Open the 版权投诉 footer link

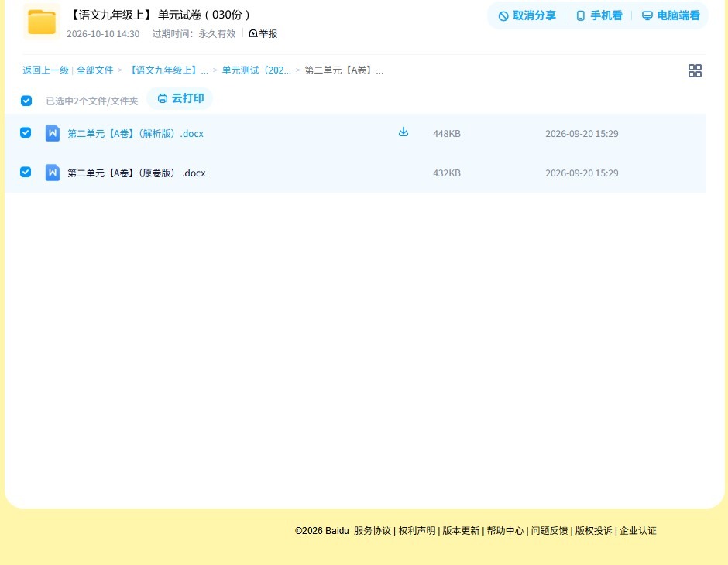point(594,531)
